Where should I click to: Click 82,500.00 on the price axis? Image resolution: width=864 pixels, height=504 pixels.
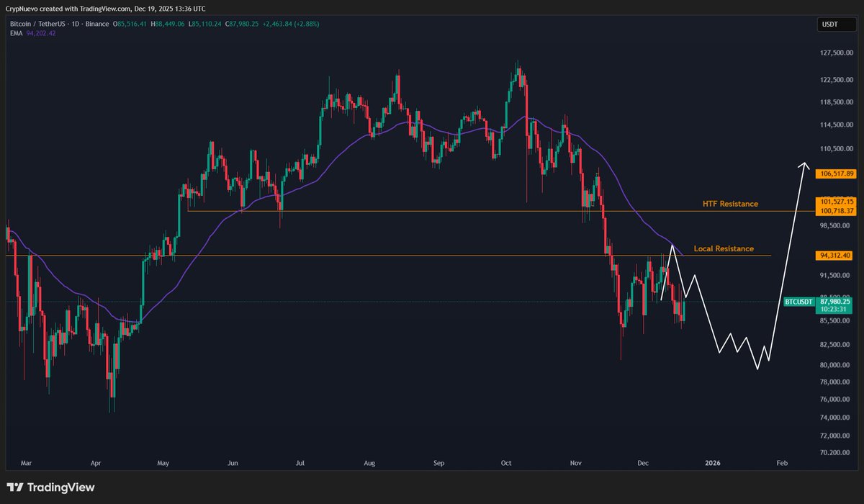pos(837,345)
